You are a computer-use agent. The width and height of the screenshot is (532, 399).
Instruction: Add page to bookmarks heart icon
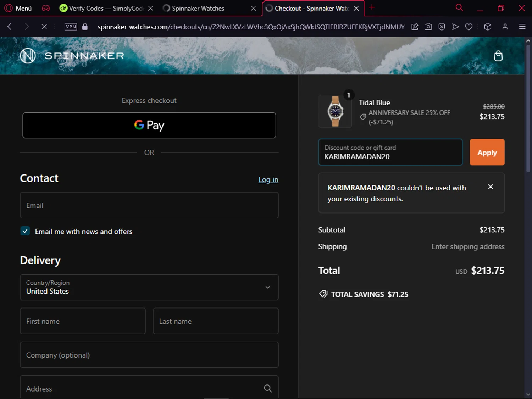[x=469, y=27]
